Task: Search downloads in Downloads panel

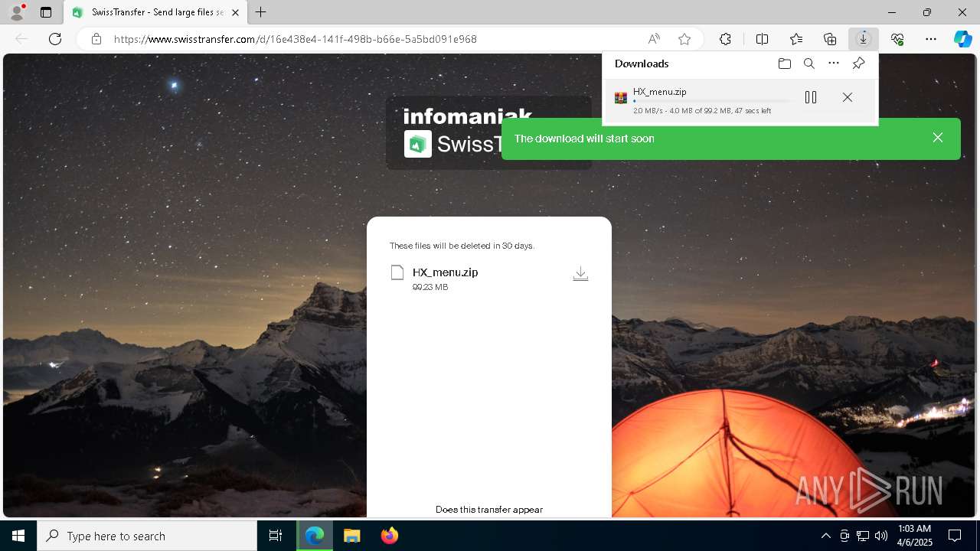Action: point(808,64)
